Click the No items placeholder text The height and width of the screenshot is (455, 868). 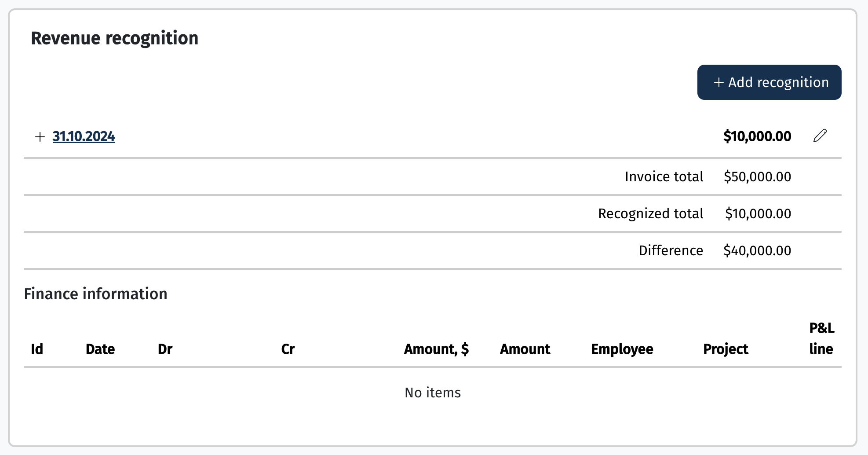[433, 393]
